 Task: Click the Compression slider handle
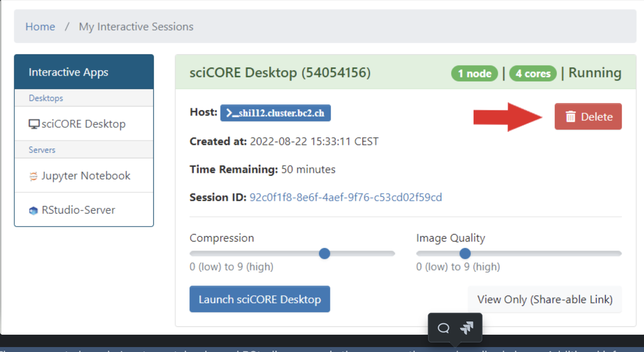pos(324,253)
